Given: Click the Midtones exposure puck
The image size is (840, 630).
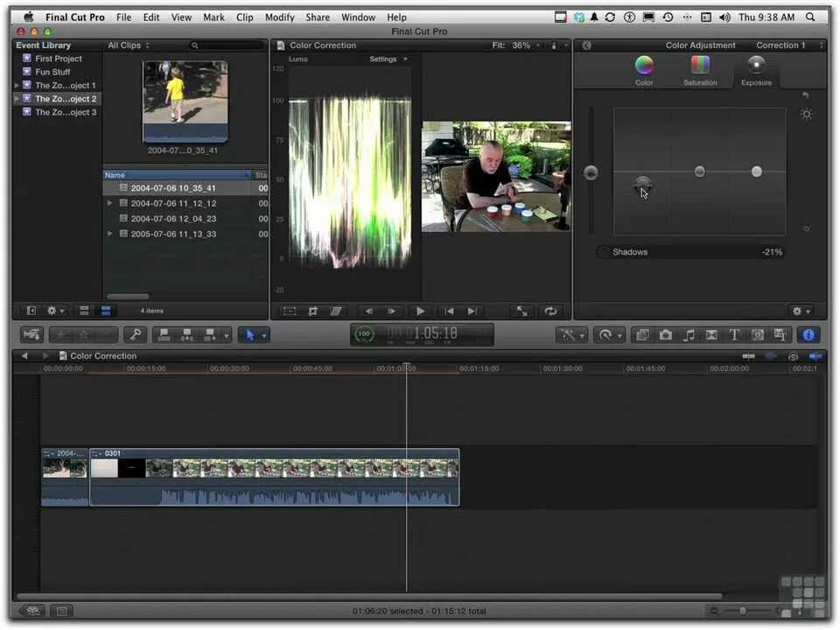Looking at the screenshot, I should pos(700,171).
